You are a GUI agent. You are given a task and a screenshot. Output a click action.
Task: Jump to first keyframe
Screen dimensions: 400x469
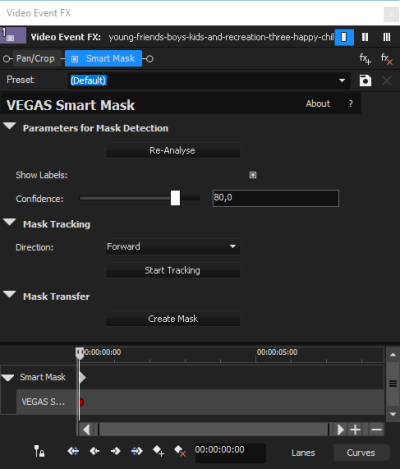pos(73,451)
